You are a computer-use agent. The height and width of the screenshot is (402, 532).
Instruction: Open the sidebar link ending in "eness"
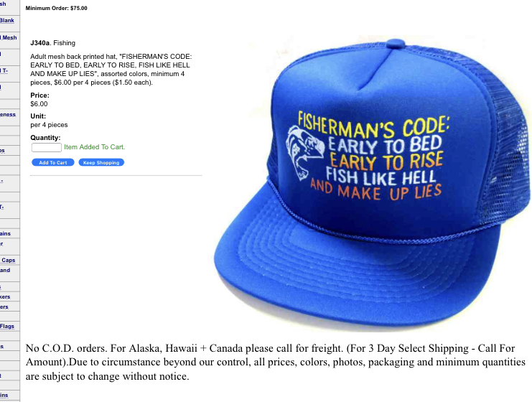[8, 115]
